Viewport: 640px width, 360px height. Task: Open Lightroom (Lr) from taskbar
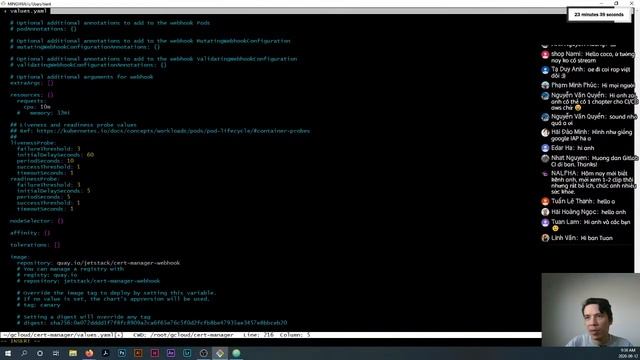point(187,353)
